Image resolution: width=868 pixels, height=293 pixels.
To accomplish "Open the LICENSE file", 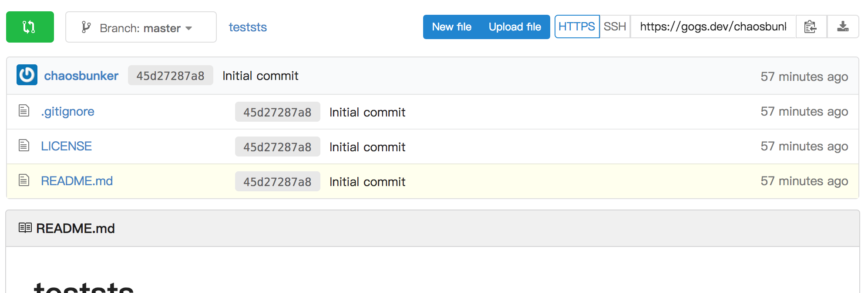I will (x=66, y=146).
